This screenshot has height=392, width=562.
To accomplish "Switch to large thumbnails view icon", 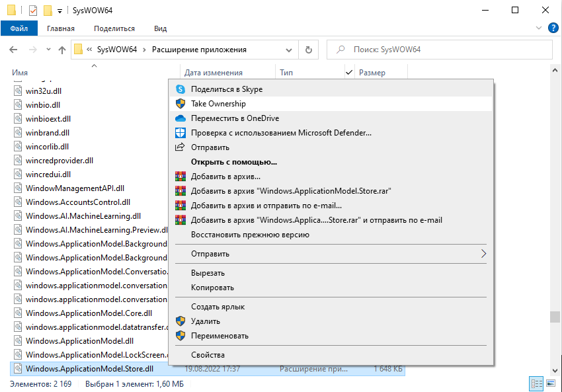I will [x=551, y=384].
